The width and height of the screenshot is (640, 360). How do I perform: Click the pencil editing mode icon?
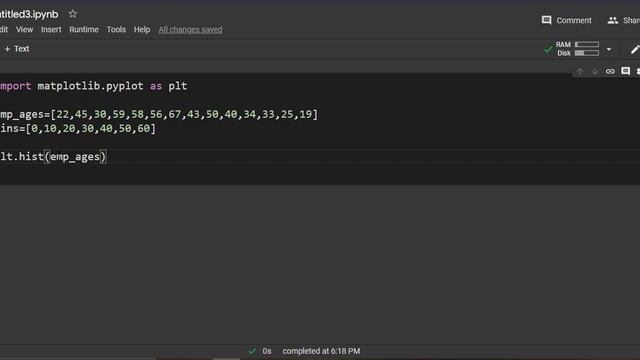pyautogui.click(x=635, y=49)
